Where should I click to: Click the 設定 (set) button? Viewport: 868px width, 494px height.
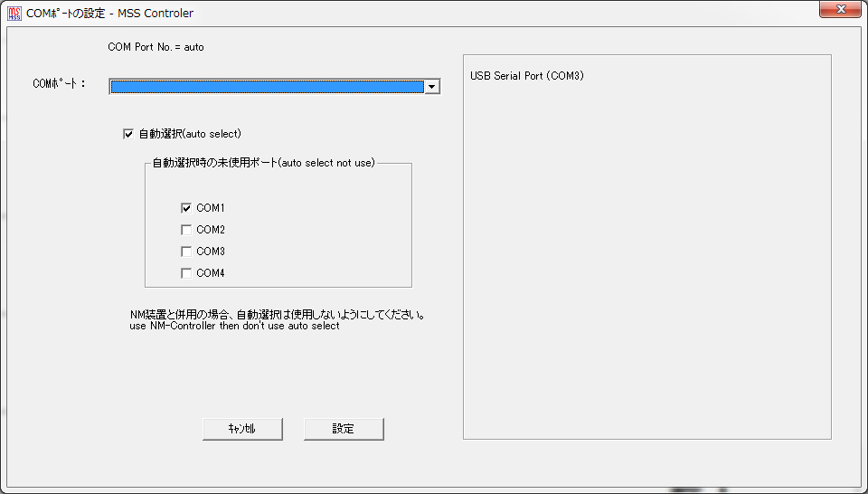coord(344,429)
